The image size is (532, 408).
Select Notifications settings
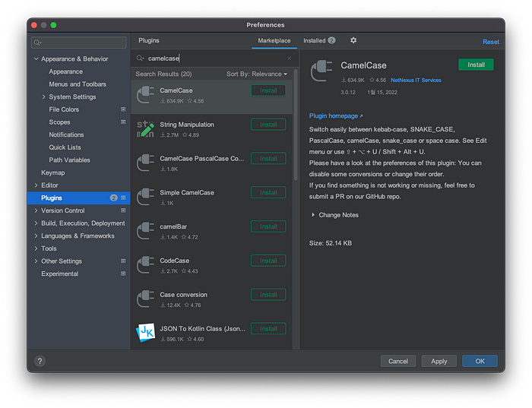pos(66,134)
